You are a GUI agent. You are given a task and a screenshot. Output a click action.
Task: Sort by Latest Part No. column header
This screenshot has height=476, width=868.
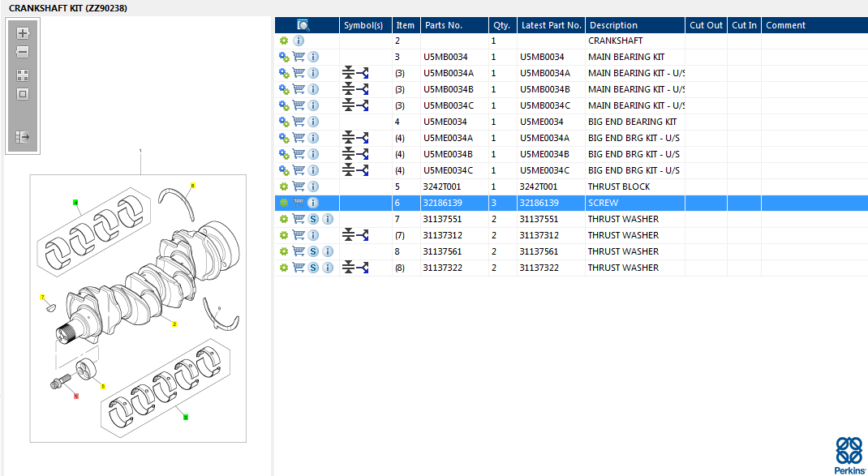coord(552,25)
